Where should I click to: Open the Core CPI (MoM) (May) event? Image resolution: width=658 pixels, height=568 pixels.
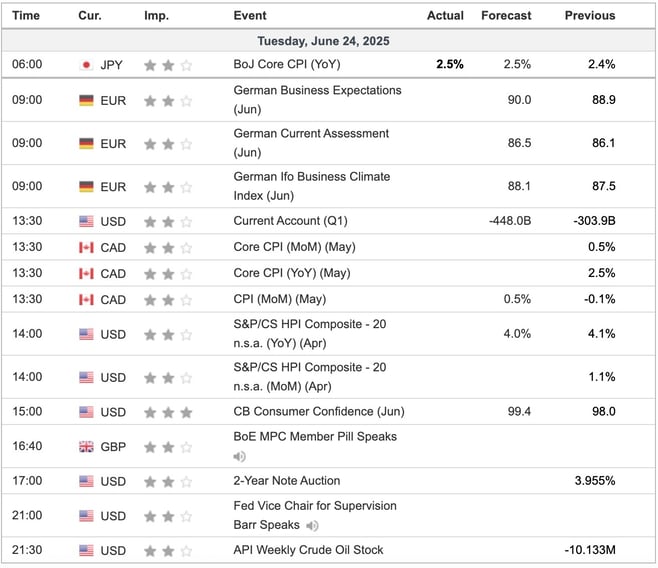tap(295, 247)
